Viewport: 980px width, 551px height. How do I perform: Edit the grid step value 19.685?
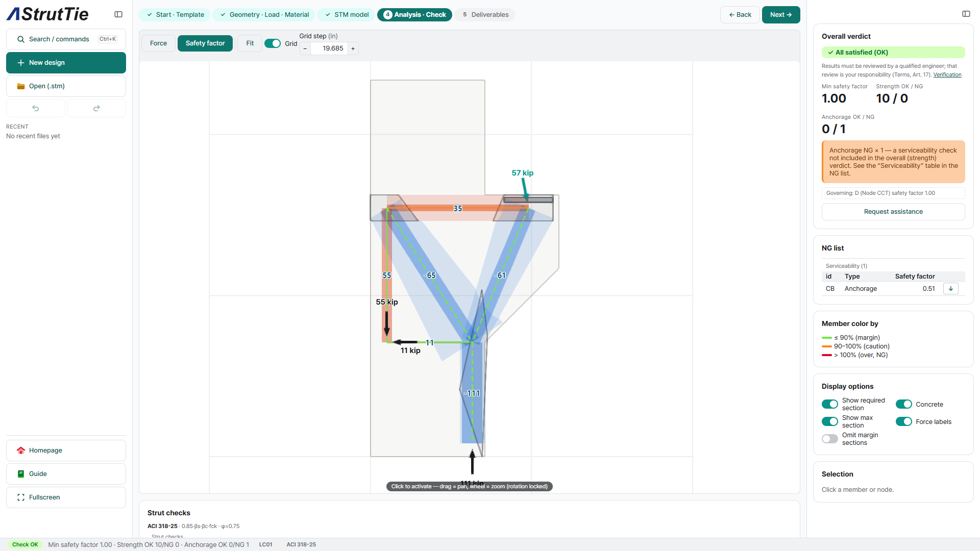point(329,49)
